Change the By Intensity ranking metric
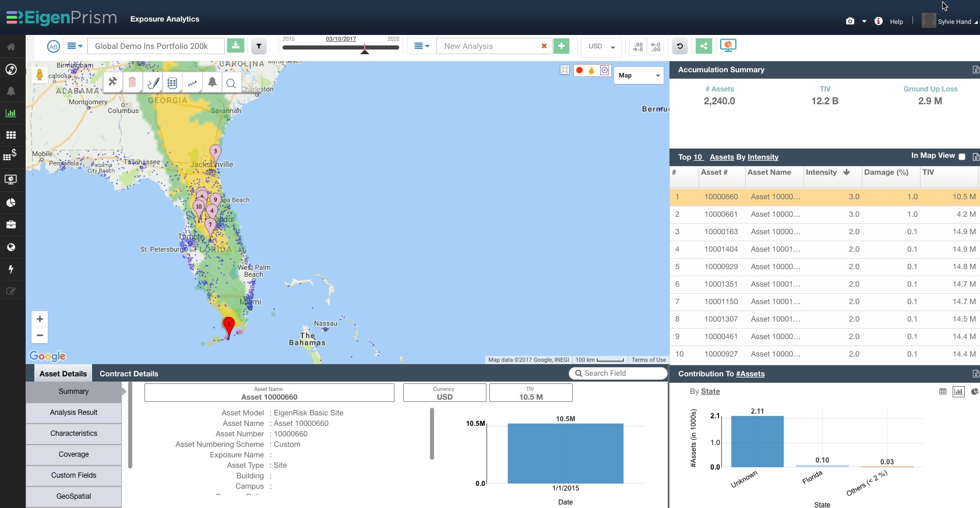 tap(763, 157)
